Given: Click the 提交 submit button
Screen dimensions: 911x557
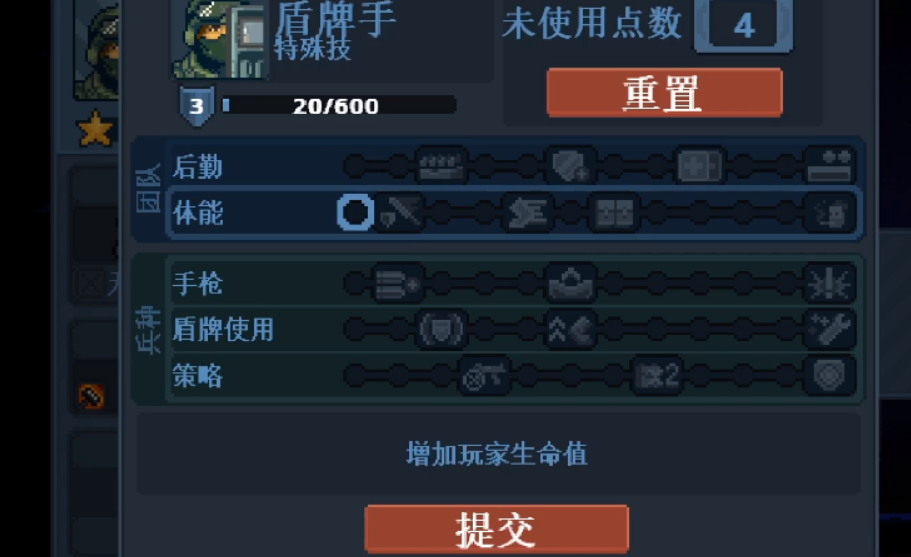Looking at the screenshot, I should point(497,529).
